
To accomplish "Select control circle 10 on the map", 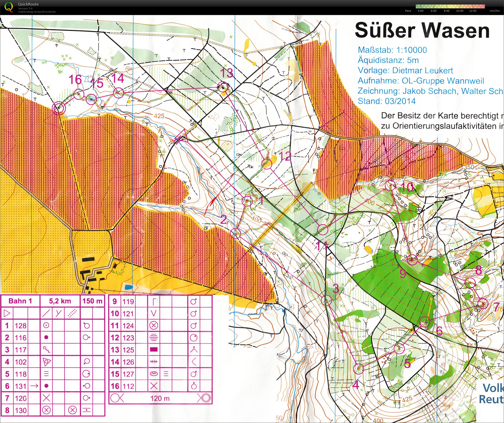I will [x=390, y=185].
